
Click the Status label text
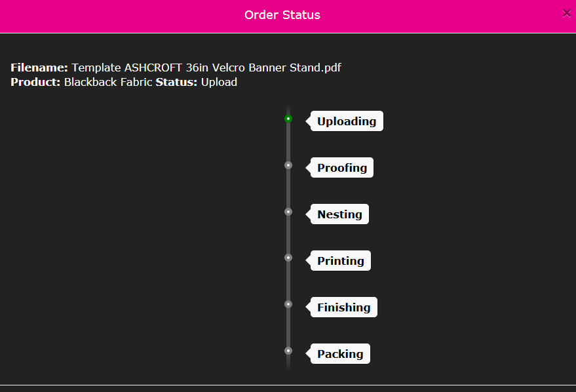tap(176, 82)
